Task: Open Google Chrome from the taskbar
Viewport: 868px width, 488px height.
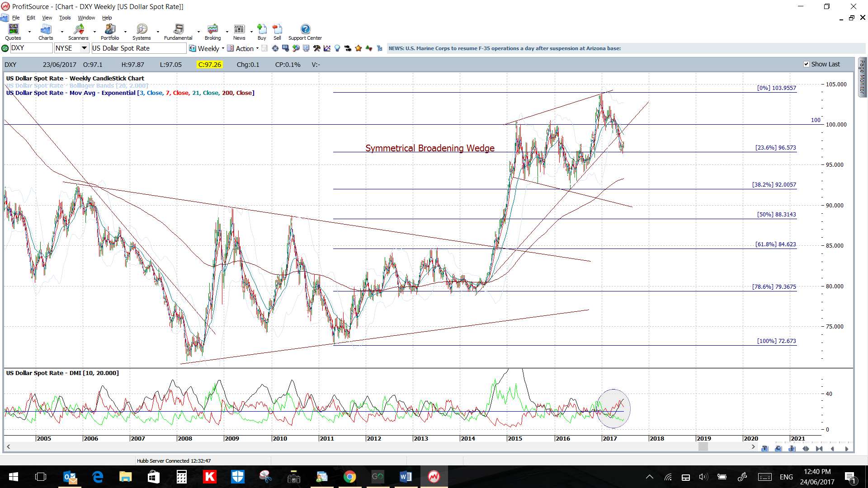Action: 349,477
